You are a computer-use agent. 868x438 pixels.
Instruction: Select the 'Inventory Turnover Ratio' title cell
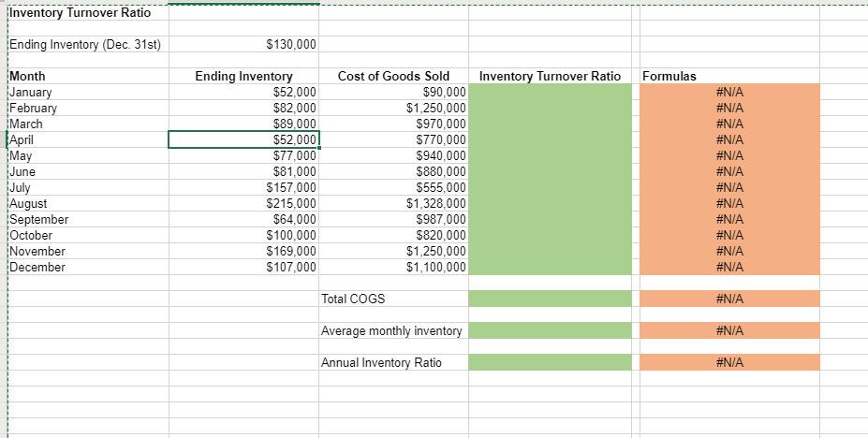tap(89, 13)
